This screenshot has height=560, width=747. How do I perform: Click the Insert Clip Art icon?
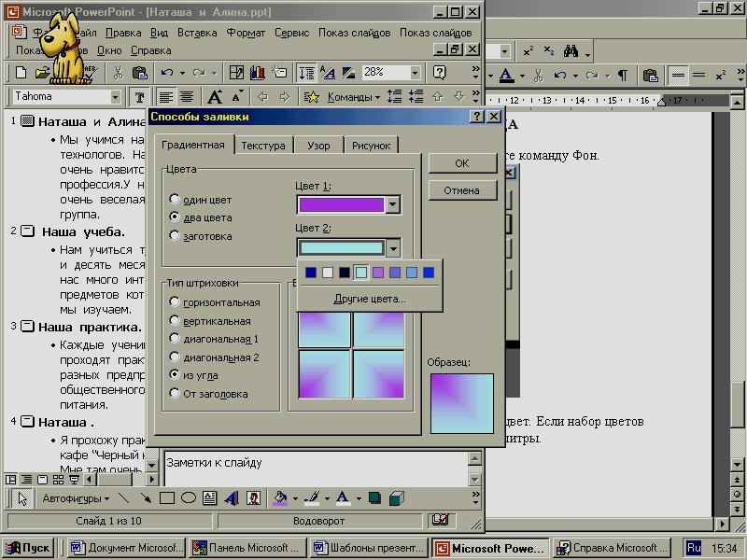coord(253,498)
